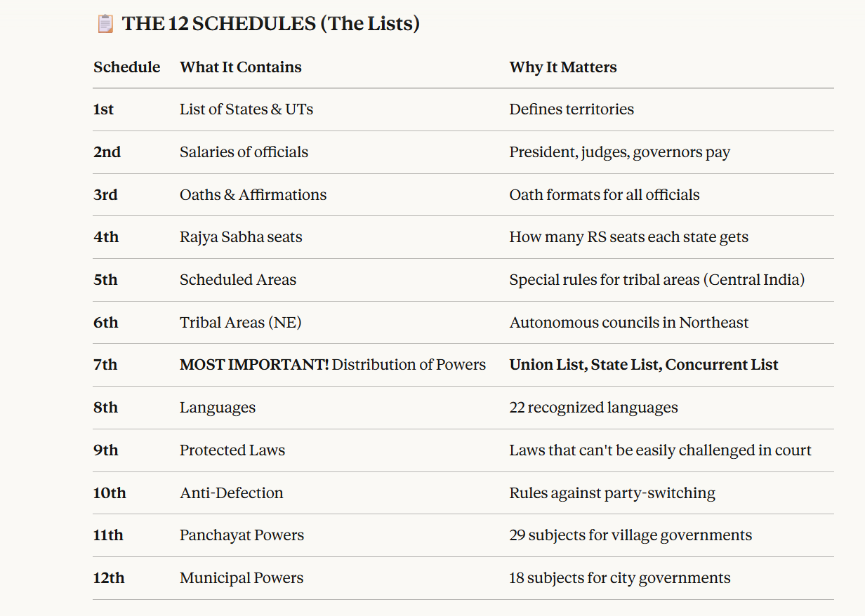Image resolution: width=865 pixels, height=616 pixels.
Task: Click the "Panchayat Powers" cell
Action: pyautogui.click(x=242, y=535)
